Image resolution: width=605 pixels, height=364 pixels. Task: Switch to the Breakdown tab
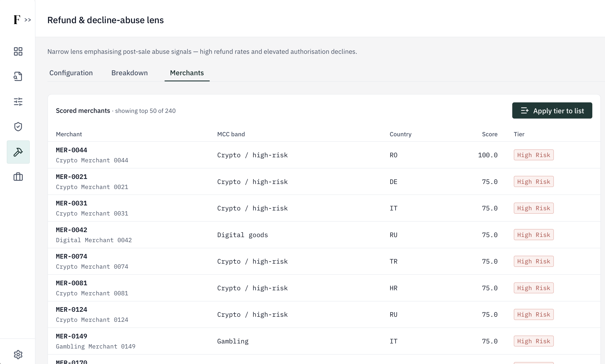click(129, 73)
